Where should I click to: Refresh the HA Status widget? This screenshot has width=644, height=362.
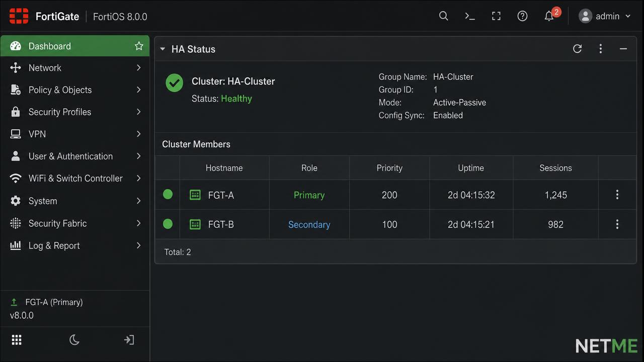click(x=577, y=49)
